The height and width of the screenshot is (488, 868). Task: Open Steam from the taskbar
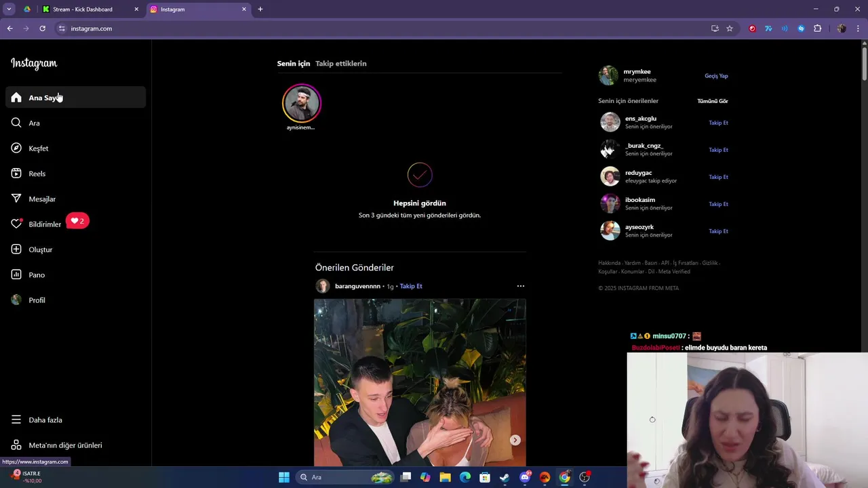coord(505,477)
